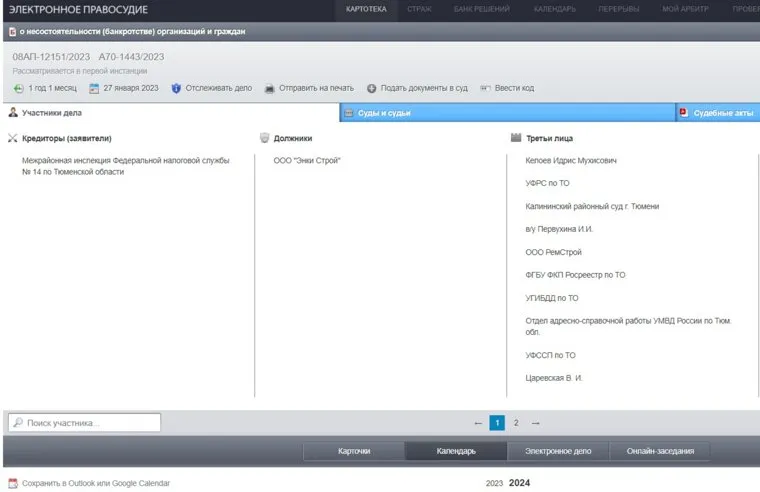Select year 2023 in the calendar
Viewport: 760px width, 492px height.
(x=494, y=483)
